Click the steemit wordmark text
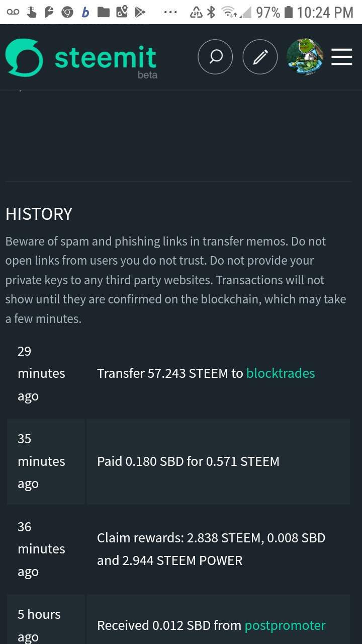Image resolution: width=362 pixels, height=644 pixels. pos(106,57)
